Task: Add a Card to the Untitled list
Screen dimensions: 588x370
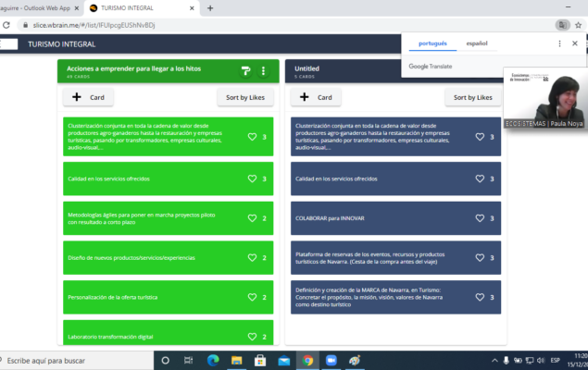Action: (x=317, y=97)
